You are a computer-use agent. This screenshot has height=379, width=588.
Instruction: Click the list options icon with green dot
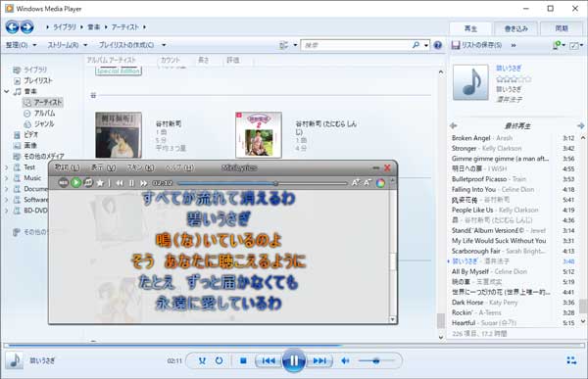click(x=558, y=45)
